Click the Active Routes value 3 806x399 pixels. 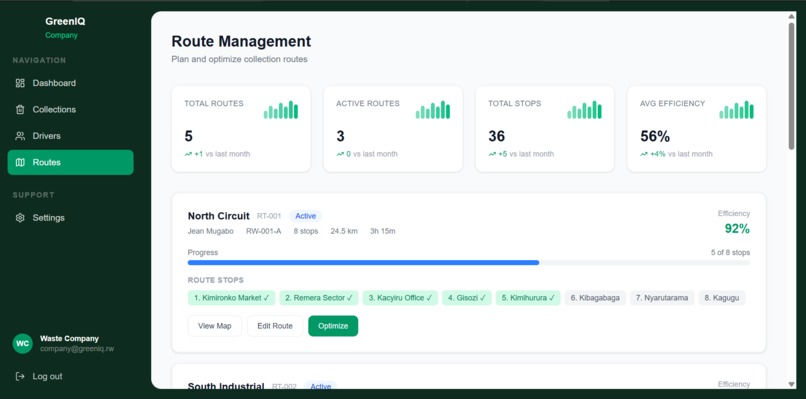[x=340, y=136]
